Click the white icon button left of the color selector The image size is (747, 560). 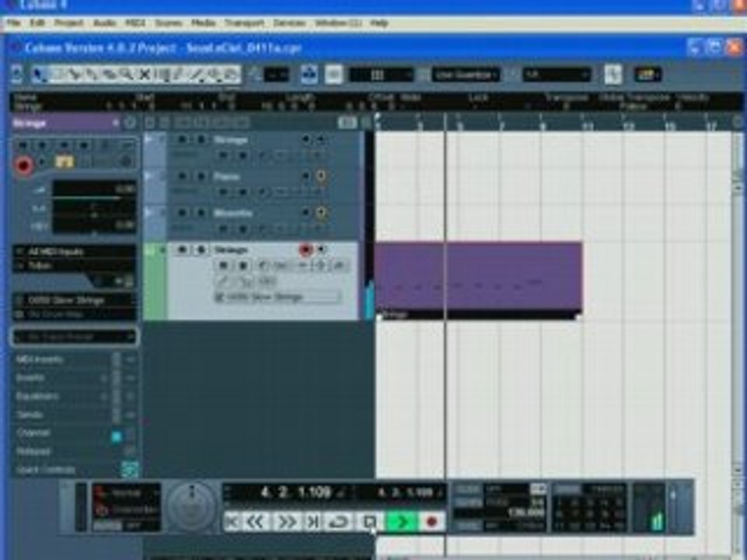pyautogui.click(x=612, y=75)
